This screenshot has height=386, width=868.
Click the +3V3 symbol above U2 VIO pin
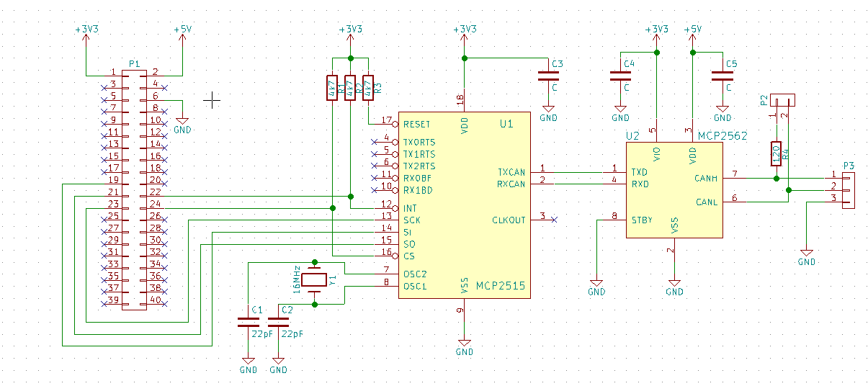(656, 35)
